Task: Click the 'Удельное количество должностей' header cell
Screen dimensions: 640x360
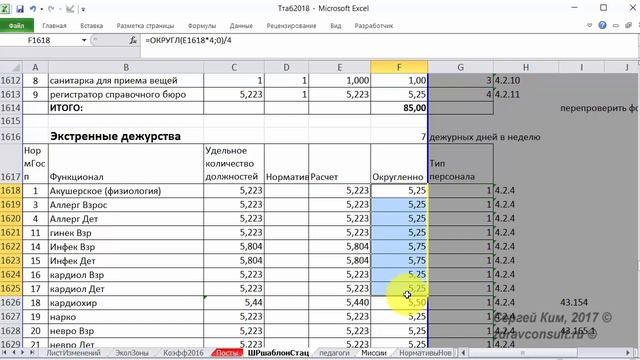Action: pos(234,163)
